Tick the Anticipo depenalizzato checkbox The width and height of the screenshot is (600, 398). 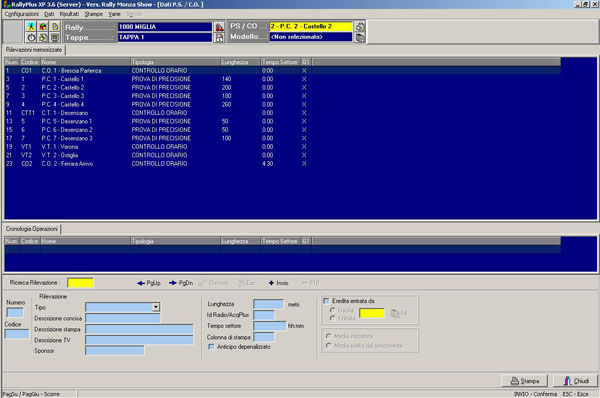point(211,347)
